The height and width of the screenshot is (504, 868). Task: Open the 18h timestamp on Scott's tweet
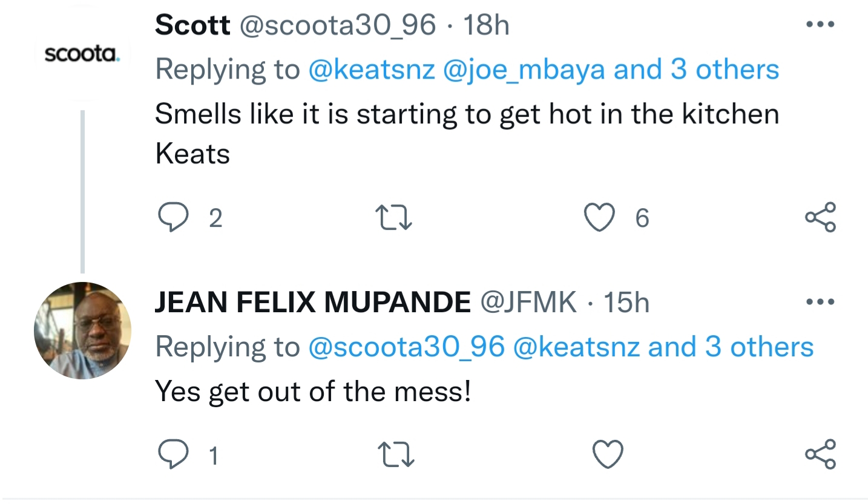point(486,25)
